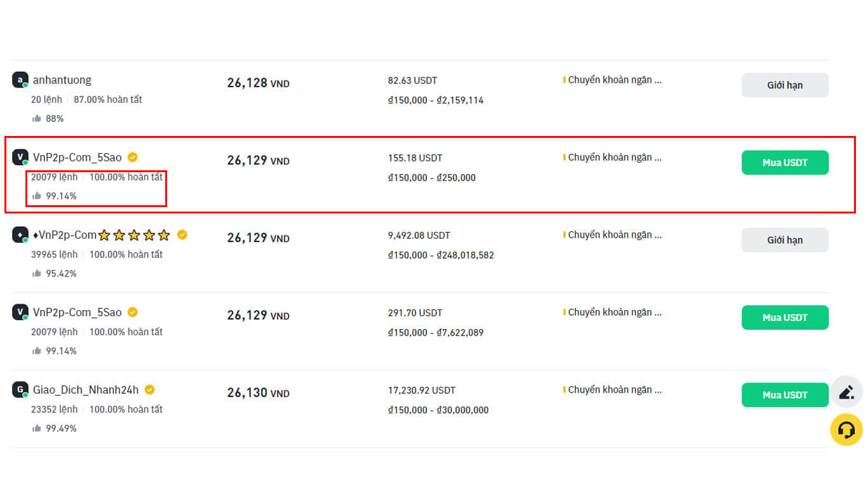Open the anhantuong merchant profile link

(x=62, y=80)
